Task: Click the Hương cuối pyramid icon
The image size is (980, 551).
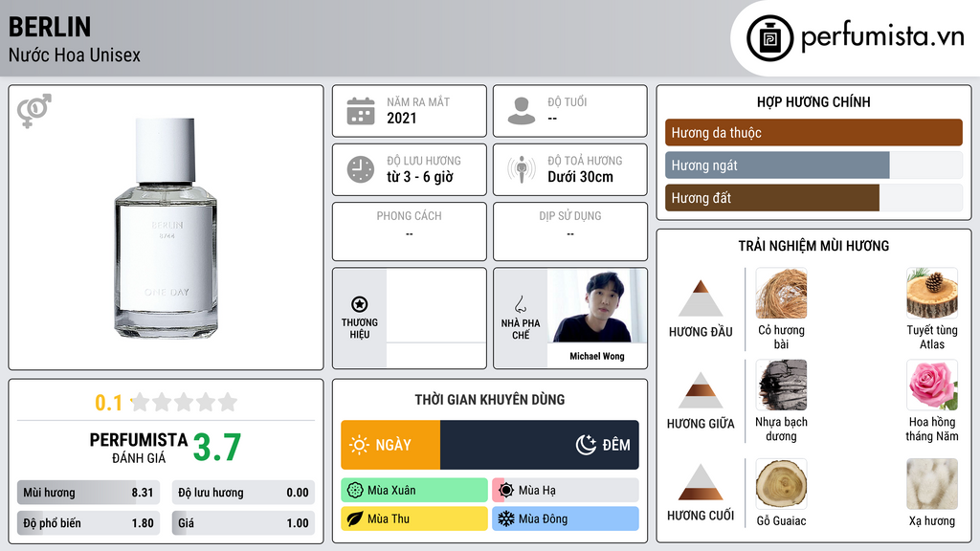Action: point(701,482)
